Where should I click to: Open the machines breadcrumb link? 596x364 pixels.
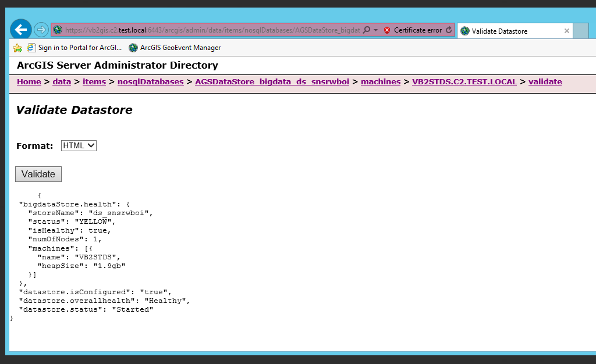(x=381, y=81)
